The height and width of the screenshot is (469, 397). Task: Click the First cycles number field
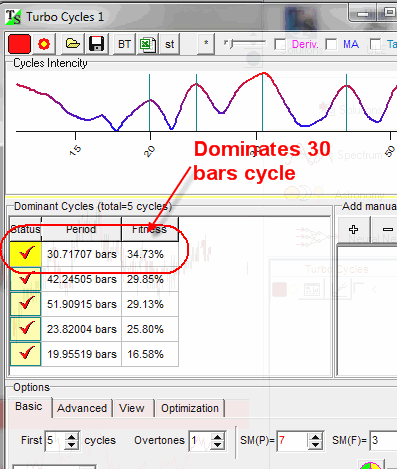click(54, 440)
